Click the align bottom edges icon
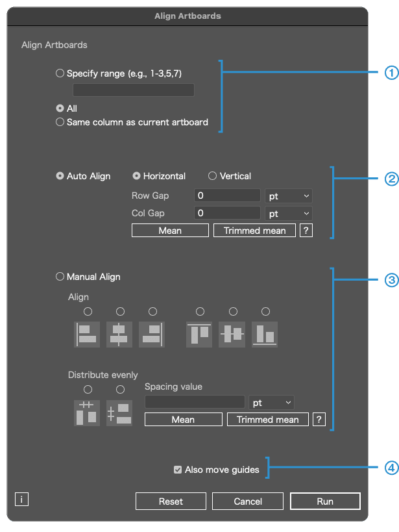 pyautogui.click(x=265, y=334)
